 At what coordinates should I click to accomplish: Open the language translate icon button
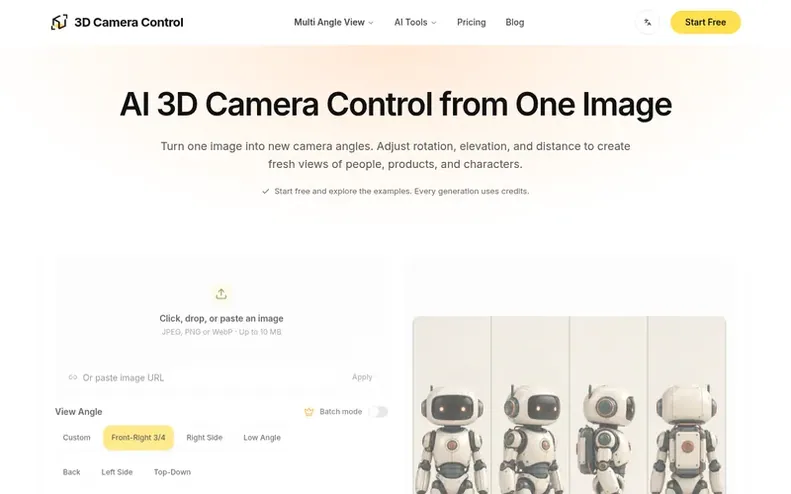(647, 22)
